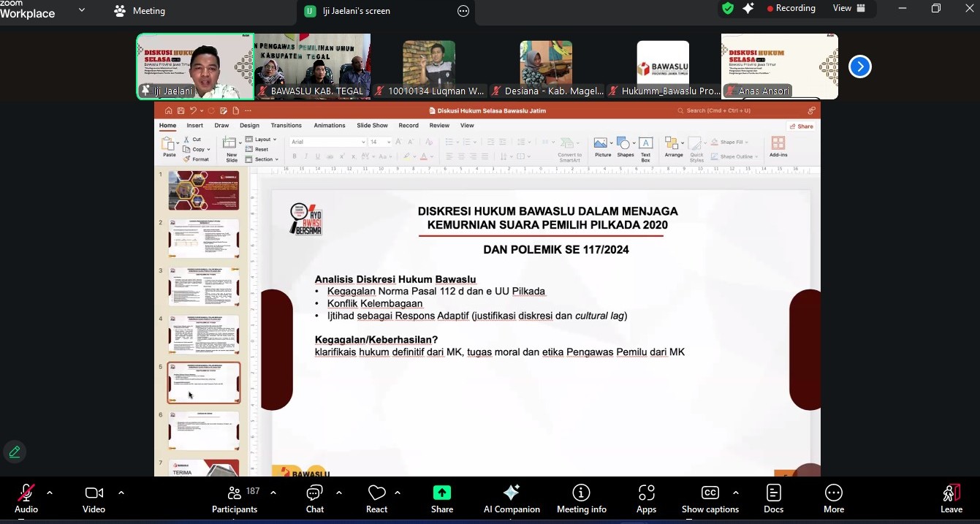The width and height of the screenshot is (980, 524).
Task: Leave the Zoom meeting
Action: 951,498
